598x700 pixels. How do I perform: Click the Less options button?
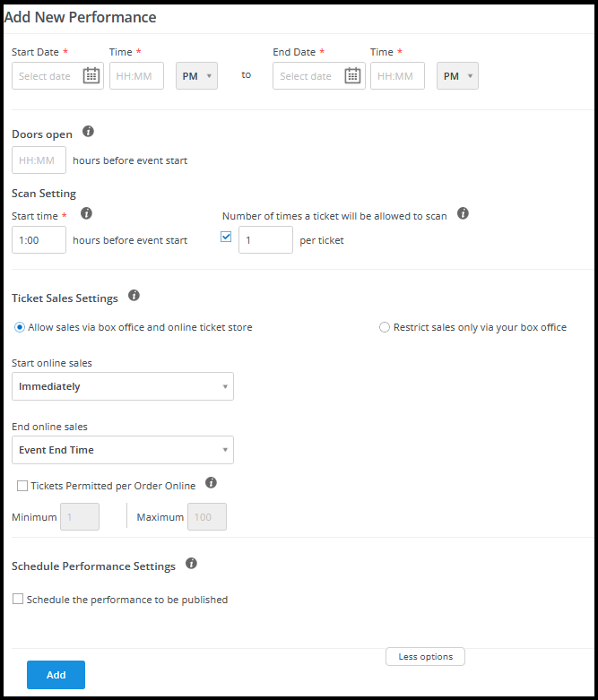[x=425, y=657]
